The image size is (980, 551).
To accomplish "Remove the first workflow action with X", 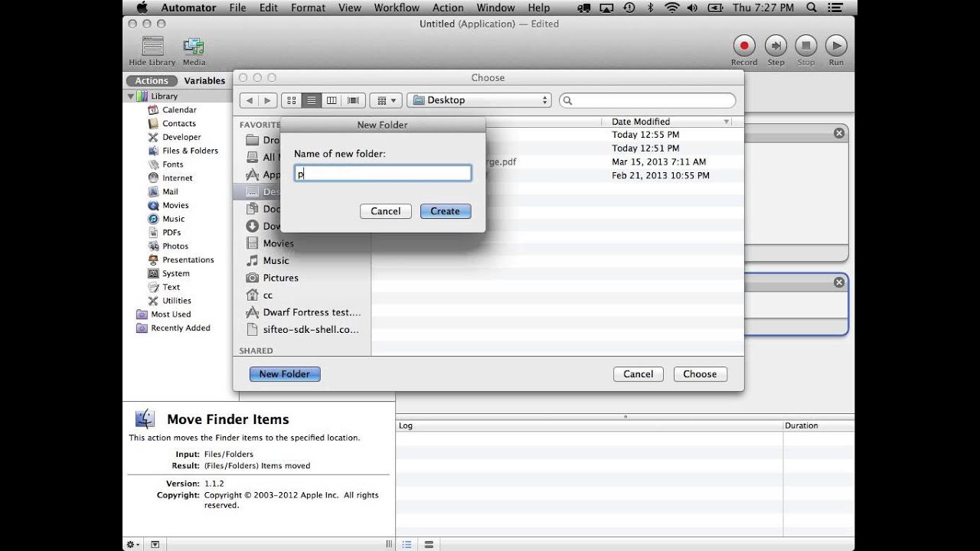I will coord(839,133).
